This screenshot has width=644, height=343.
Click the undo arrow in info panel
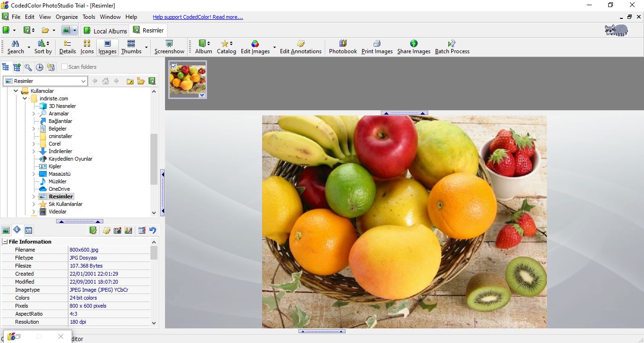click(x=153, y=230)
